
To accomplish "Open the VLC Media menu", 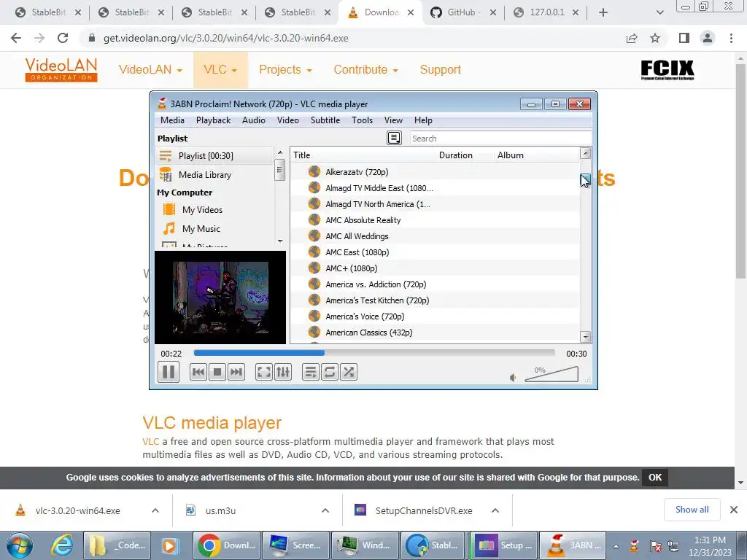I will coord(172,120).
